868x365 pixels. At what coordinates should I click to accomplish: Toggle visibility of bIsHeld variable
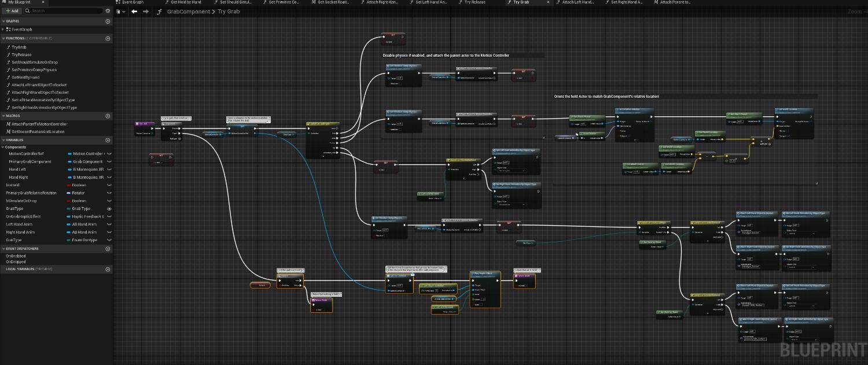click(x=109, y=185)
